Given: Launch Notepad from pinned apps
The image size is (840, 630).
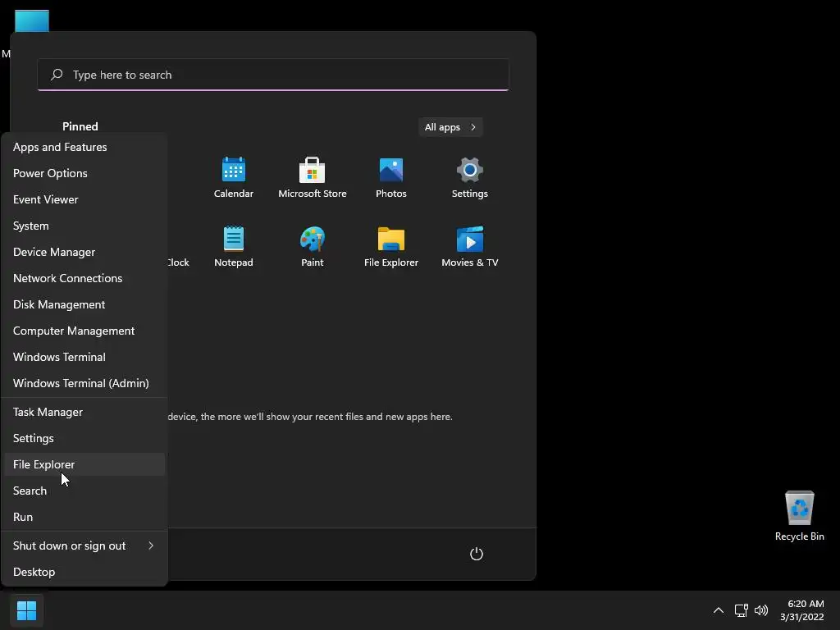Looking at the screenshot, I should [234, 246].
